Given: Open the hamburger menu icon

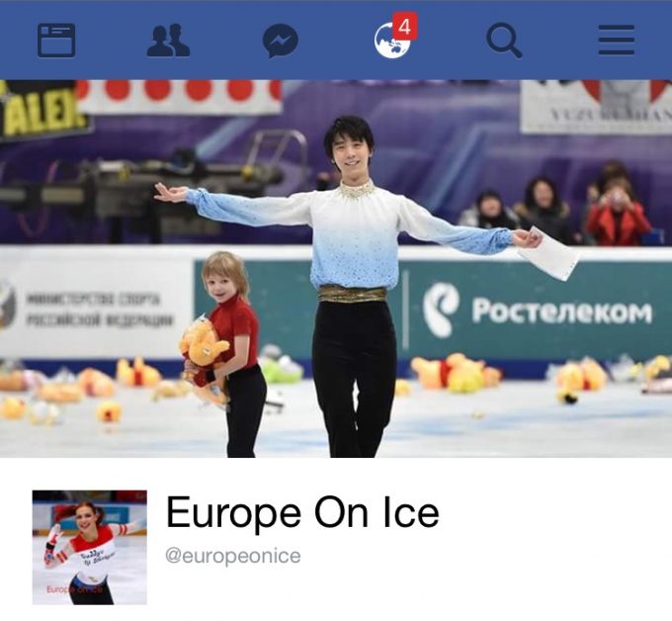Looking at the screenshot, I should click(x=617, y=41).
